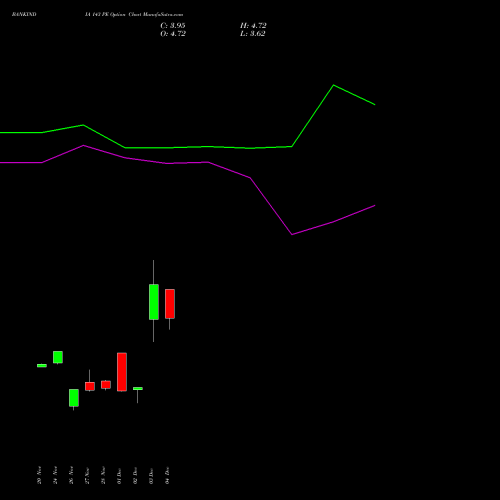This screenshot has width=500, height=500.
Task: Select the '01 Dec' date label
Action: [x=119, y=476]
